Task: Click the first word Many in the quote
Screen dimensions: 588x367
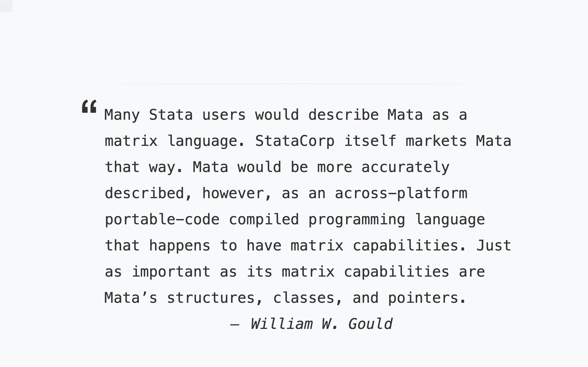Action: coord(122,115)
